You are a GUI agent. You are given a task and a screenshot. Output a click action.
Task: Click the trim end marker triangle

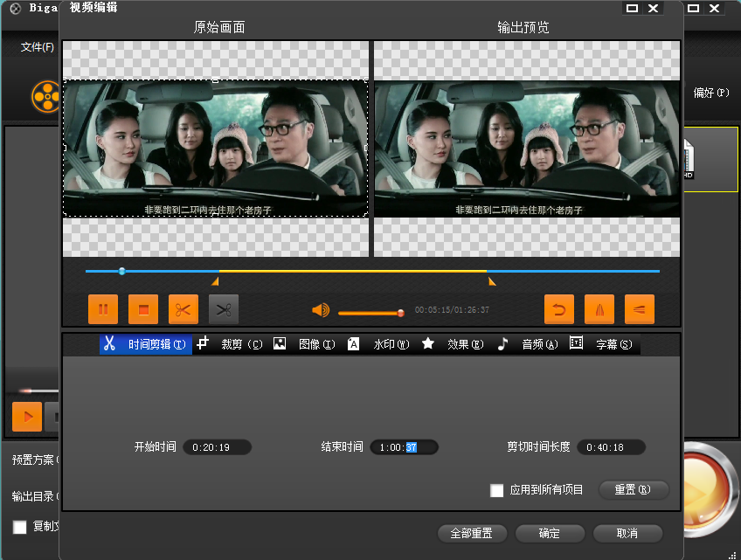[492, 281]
